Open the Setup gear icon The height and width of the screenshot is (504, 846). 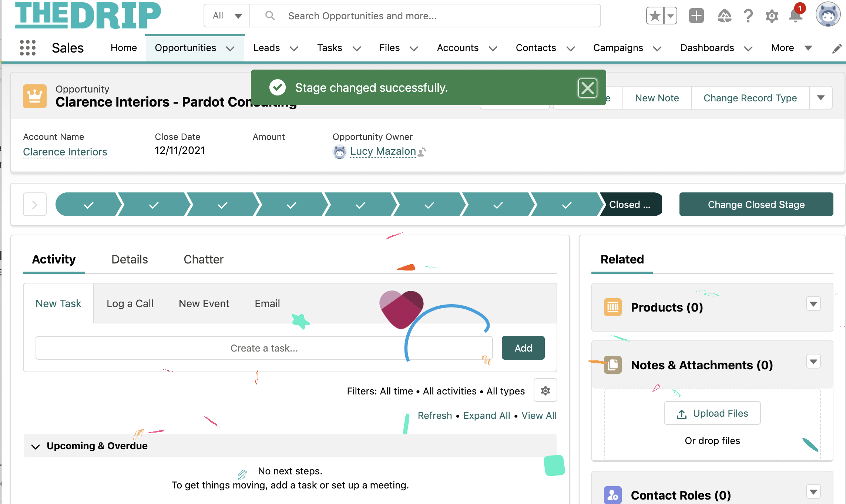point(772,16)
